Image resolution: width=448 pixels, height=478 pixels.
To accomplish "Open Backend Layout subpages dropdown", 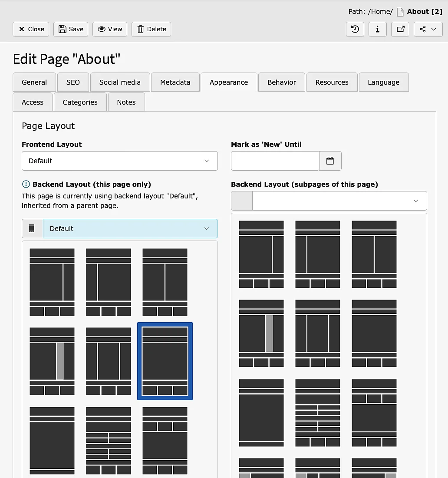I will (x=339, y=201).
